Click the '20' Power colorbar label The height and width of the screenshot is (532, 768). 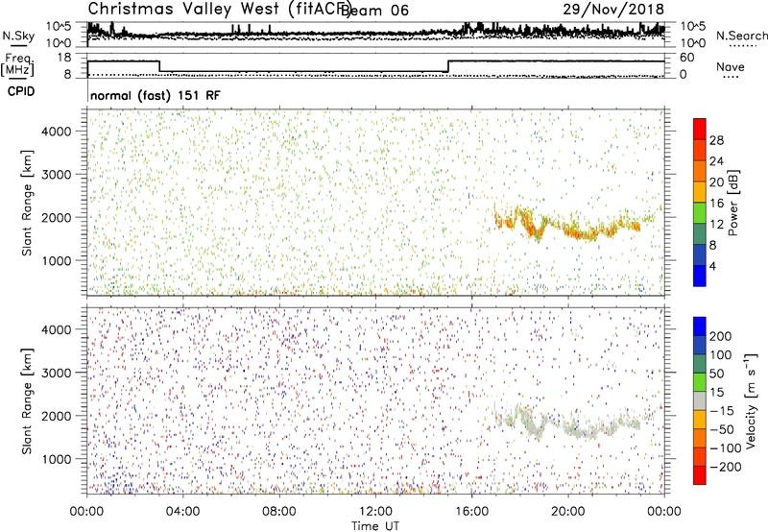716,182
